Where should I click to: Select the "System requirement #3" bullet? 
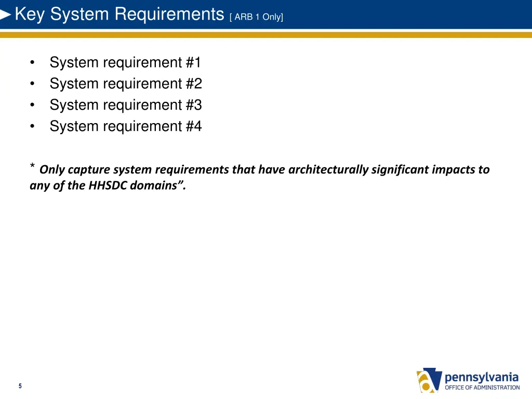tap(126, 105)
